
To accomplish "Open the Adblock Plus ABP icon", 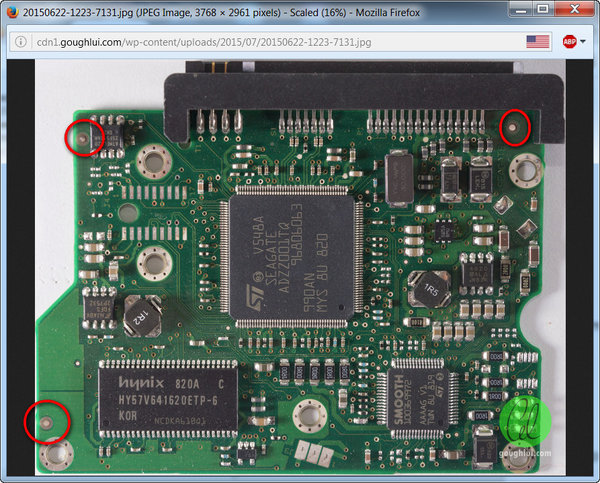I will 569,41.
